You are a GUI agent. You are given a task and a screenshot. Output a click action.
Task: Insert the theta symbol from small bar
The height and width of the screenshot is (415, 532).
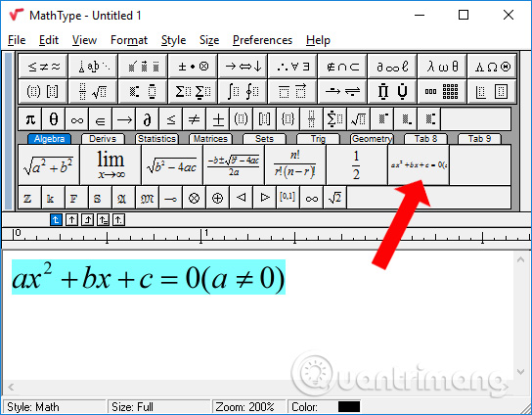point(53,119)
